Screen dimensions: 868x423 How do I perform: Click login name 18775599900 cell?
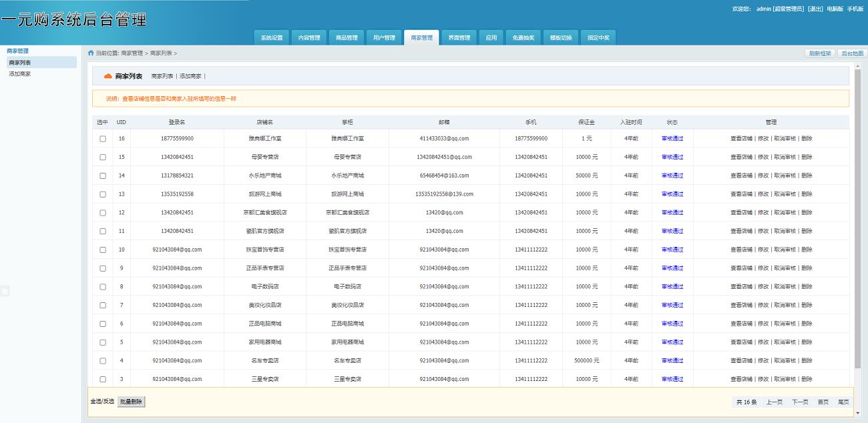(x=177, y=139)
